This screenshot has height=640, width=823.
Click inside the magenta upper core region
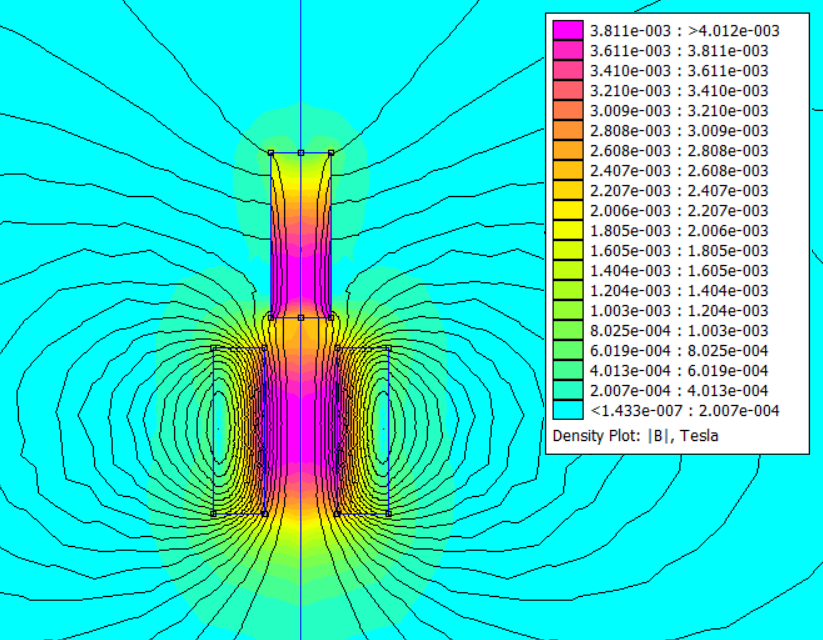click(x=301, y=240)
